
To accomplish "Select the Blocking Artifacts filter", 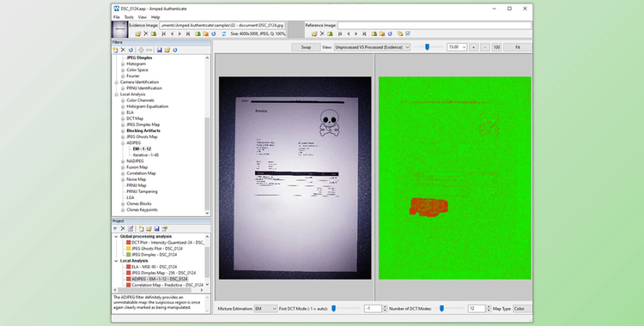I will (x=143, y=130).
